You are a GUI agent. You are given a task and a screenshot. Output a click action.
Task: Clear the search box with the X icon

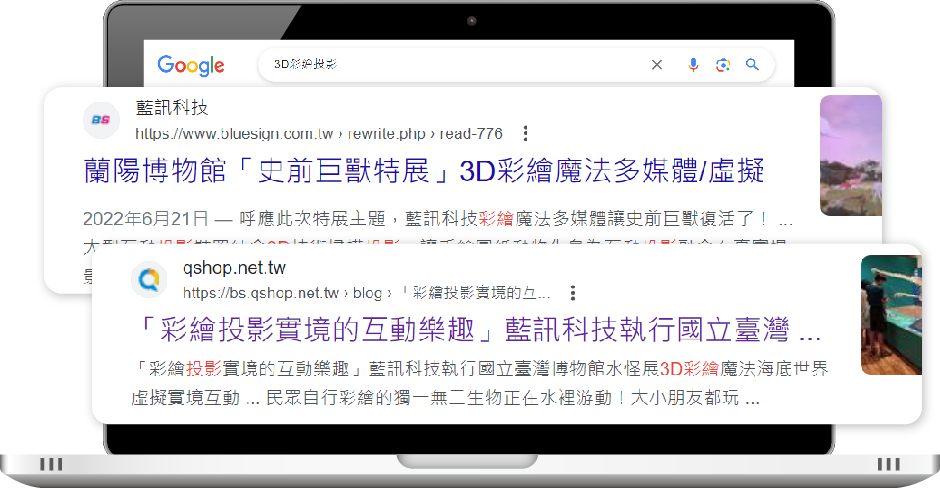(657, 65)
